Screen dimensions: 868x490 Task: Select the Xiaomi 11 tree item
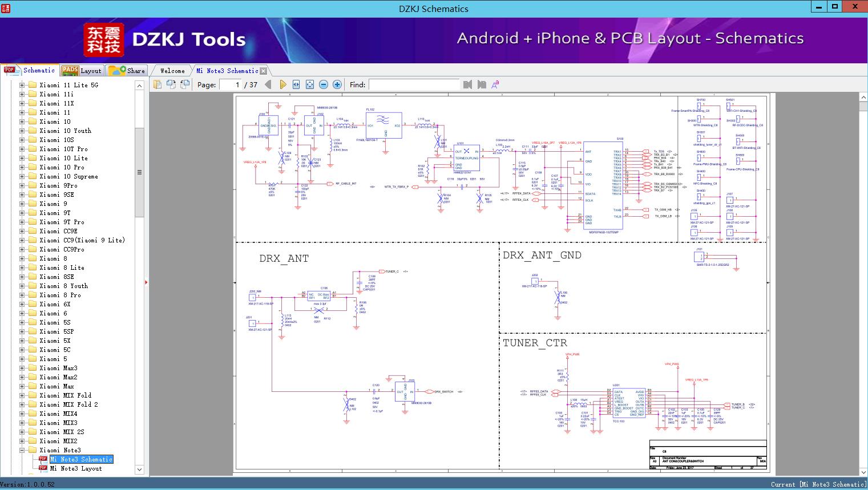coord(55,112)
